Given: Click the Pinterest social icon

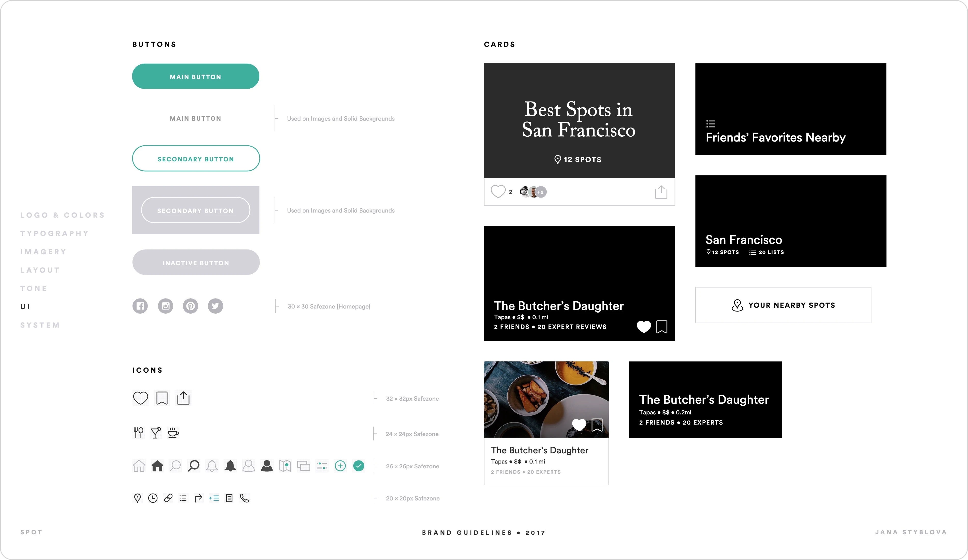Looking at the screenshot, I should coord(191,306).
